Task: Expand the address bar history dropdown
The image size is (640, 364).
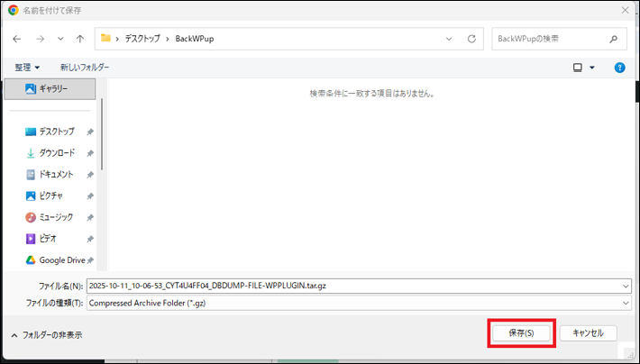Action: click(x=450, y=39)
